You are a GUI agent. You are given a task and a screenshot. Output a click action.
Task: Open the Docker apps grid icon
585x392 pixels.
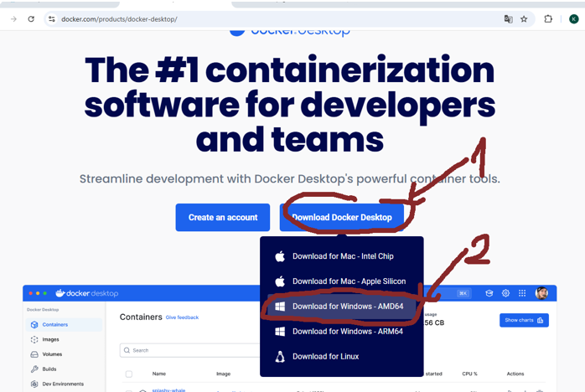point(522,293)
